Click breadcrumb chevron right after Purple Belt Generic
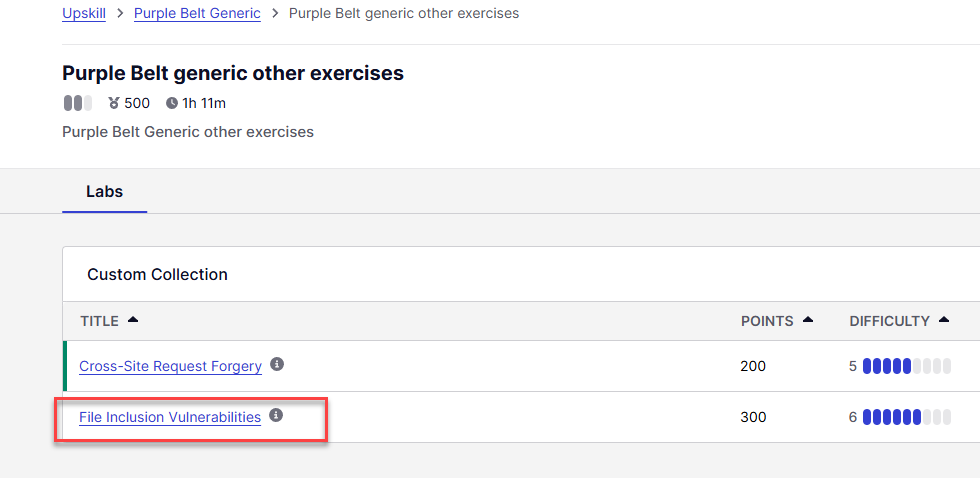The width and height of the screenshot is (980, 478). (275, 14)
